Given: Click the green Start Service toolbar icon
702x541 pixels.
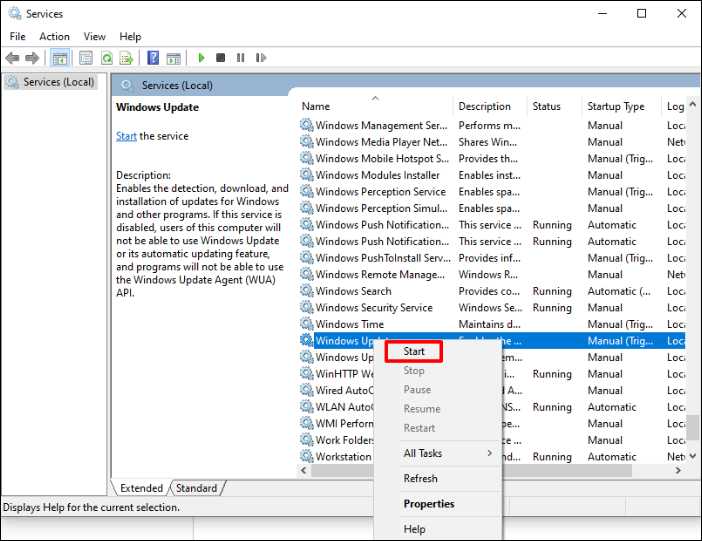Looking at the screenshot, I should 202,59.
